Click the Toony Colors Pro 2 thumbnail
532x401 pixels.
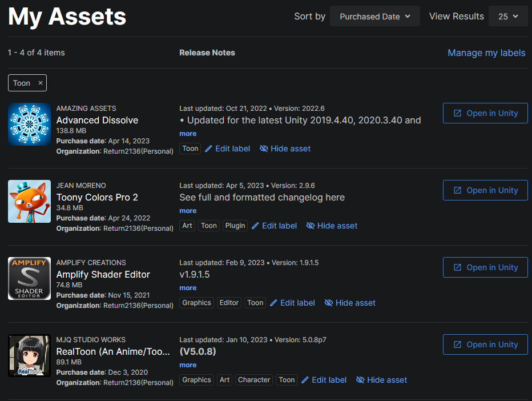[29, 201]
